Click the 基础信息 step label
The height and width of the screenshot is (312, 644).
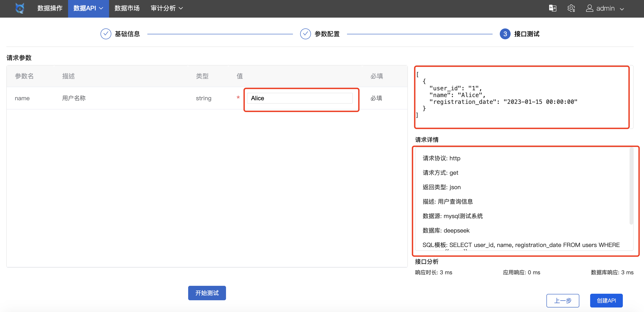tap(127, 34)
